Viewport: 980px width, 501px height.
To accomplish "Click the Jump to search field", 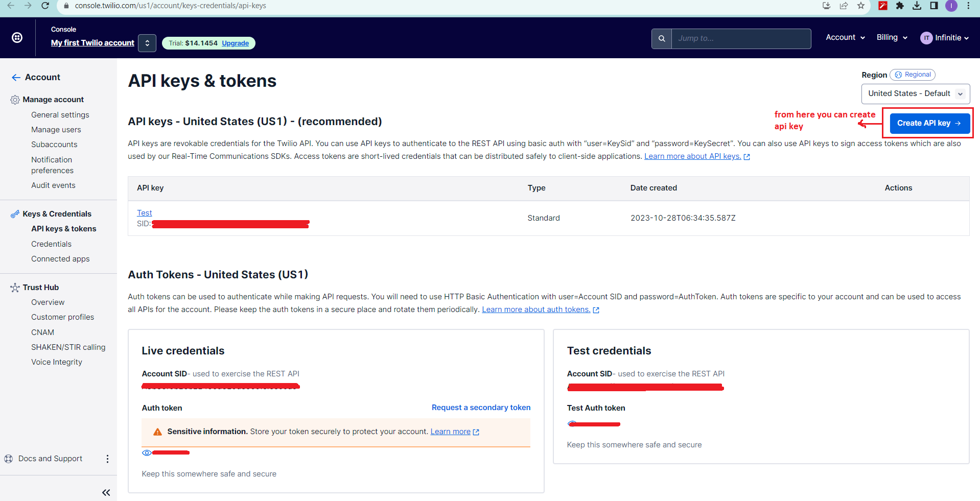I will [740, 39].
